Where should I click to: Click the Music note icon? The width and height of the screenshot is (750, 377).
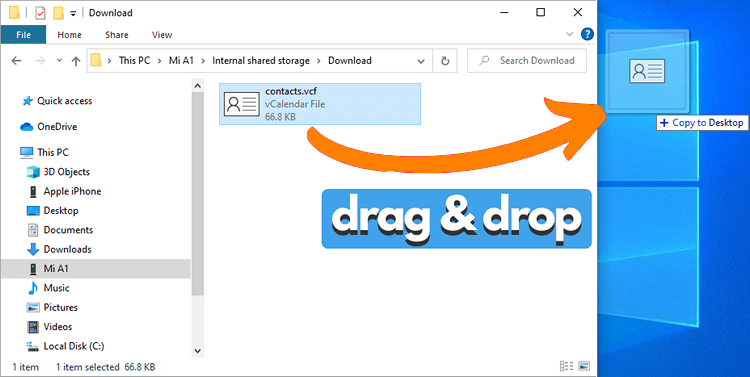point(33,288)
